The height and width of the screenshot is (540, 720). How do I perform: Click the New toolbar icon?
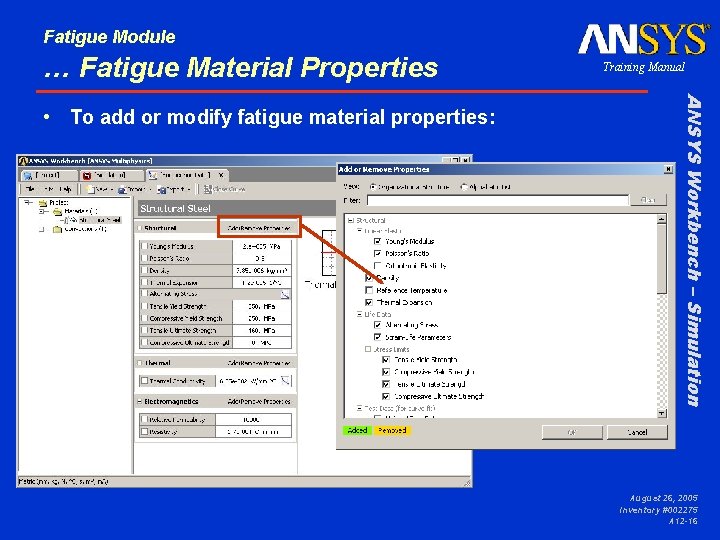(91, 189)
